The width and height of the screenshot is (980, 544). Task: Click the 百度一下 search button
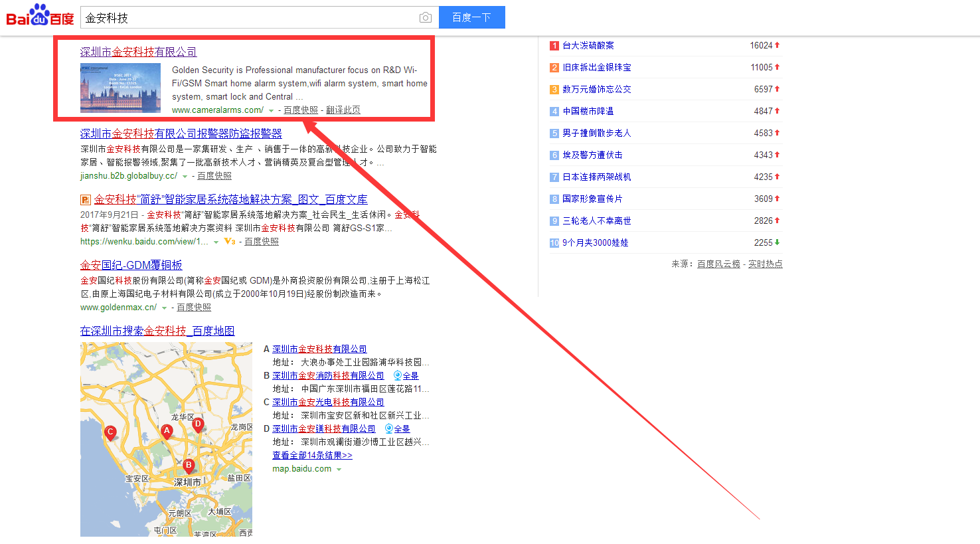(x=471, y=17)
